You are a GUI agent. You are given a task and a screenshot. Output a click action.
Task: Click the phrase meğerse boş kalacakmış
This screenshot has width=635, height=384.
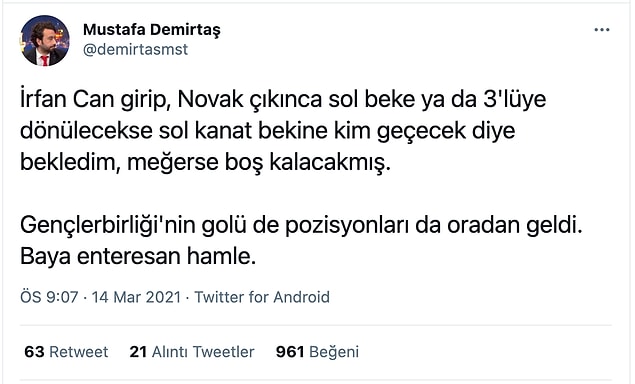pyautogui.click(x=259, y=162)
